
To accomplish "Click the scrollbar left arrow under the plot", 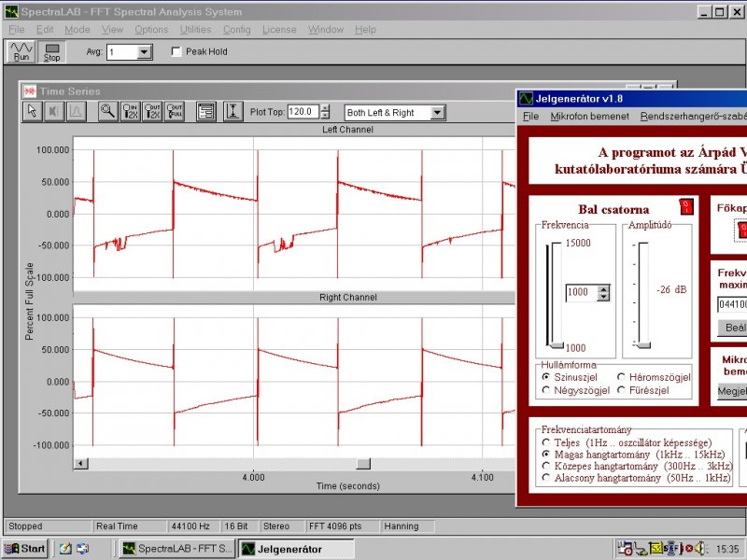I will click(x=81, y=463).
